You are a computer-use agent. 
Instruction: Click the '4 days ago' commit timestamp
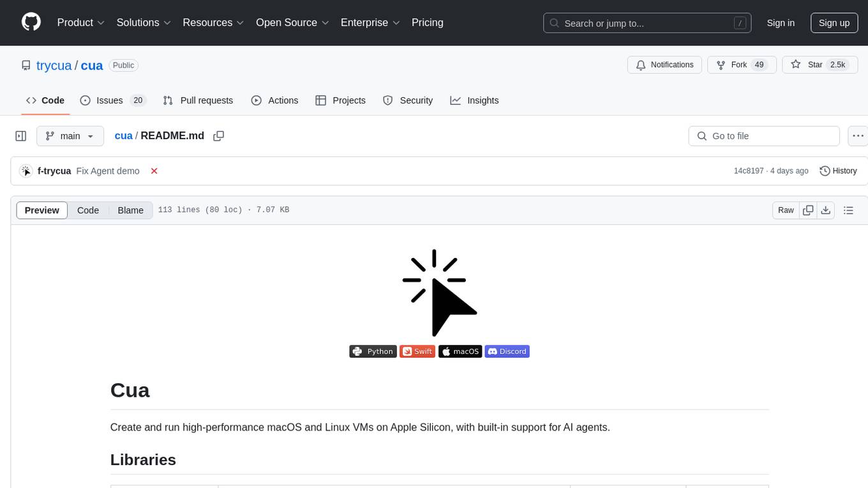coord(789,171)
